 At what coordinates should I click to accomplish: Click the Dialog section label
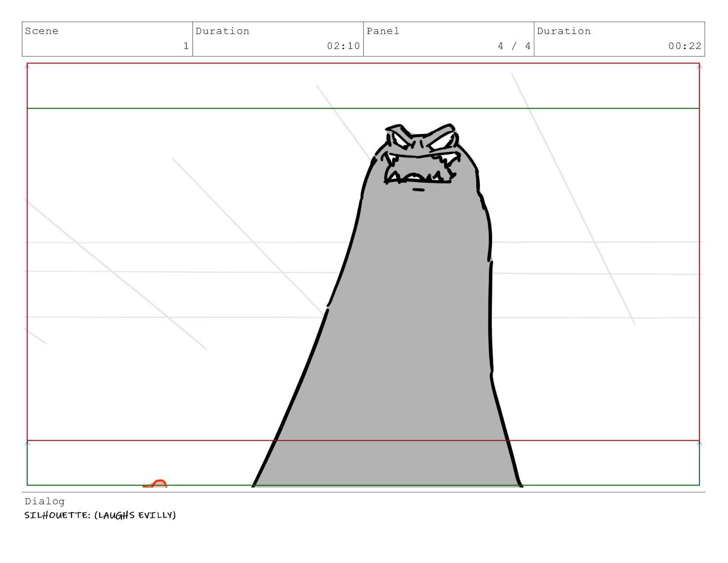click(45, 501)
